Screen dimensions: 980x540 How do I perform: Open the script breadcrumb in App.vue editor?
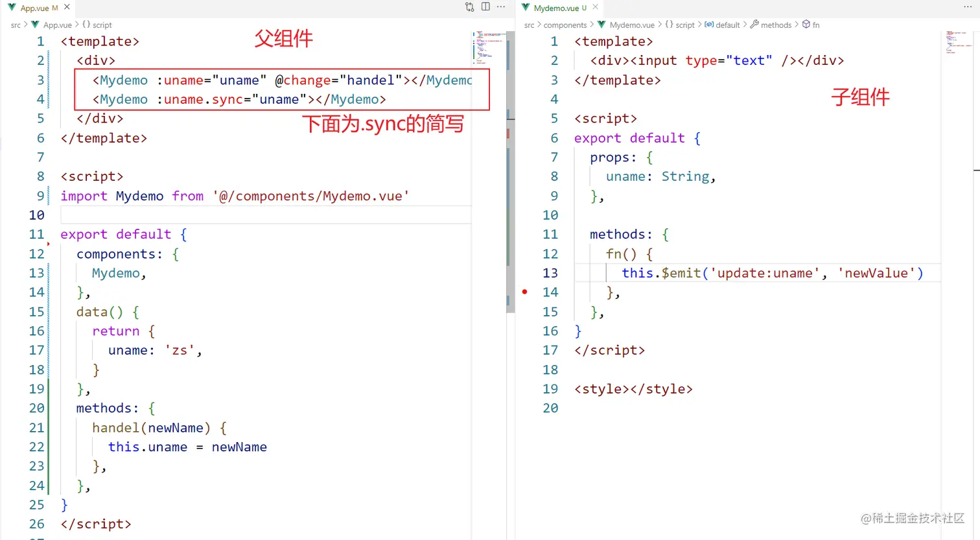click(102, 25)
